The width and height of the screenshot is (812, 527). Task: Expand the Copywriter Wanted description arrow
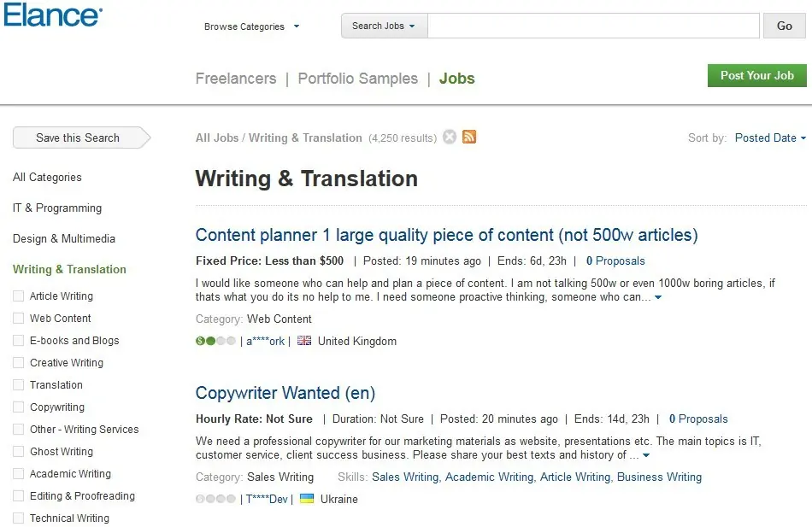[646, 455]
